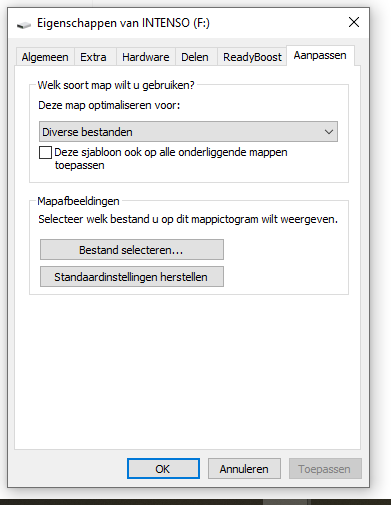Image resolution: width=391 pixels, height=505 pixels.
Task: Expand the folder type dropdown chevron
Action: [329, 132]
